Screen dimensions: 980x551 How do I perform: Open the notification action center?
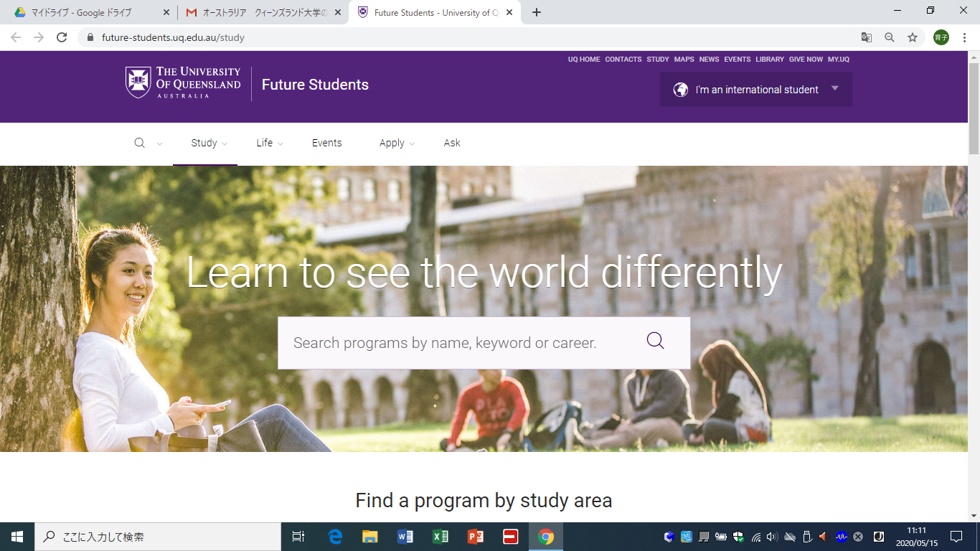[x=956, y=537]
